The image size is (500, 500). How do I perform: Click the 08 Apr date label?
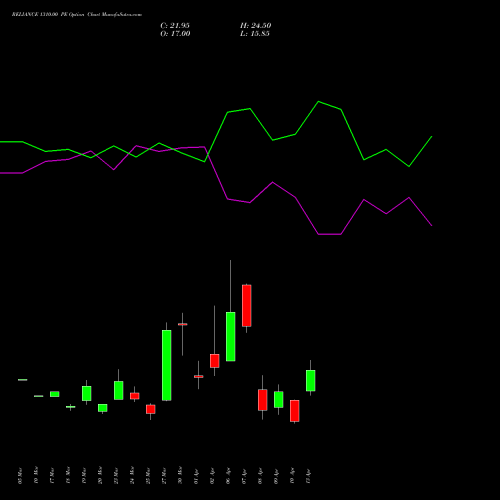pos(260,476)
